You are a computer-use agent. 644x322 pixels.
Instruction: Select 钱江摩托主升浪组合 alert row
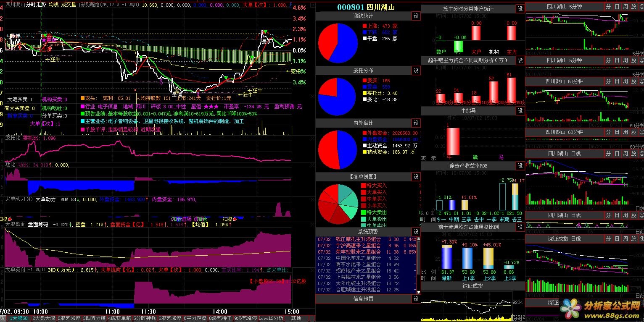pyautogui.click(x=366, y=239)
